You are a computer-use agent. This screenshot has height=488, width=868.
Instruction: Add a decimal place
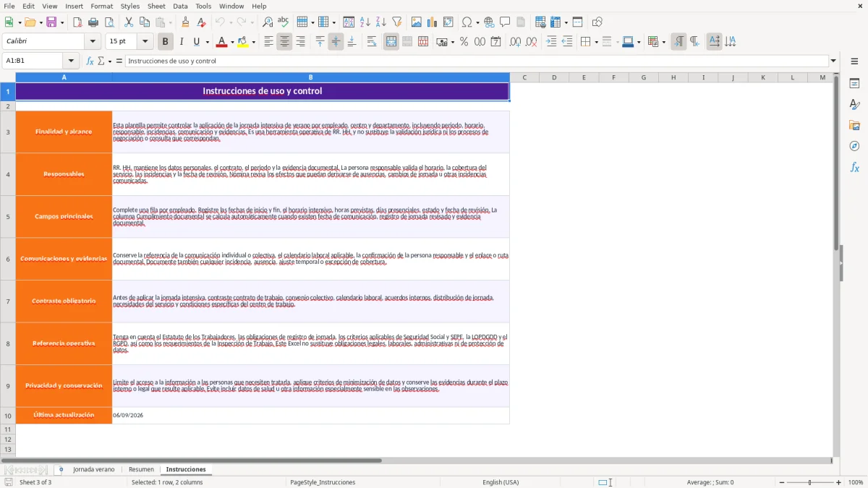pyautogui.click(x=515, y=42)
